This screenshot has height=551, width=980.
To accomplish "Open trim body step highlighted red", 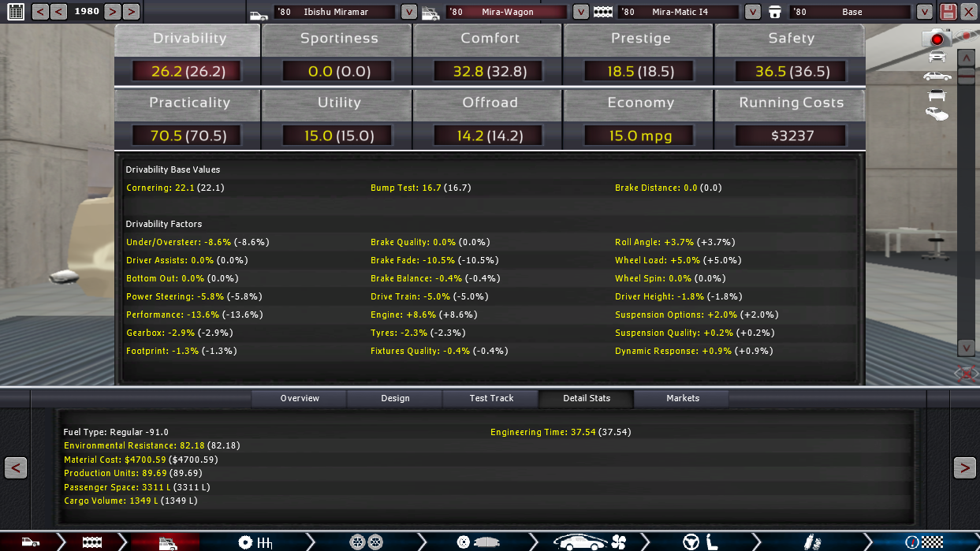I will [166, 542].
